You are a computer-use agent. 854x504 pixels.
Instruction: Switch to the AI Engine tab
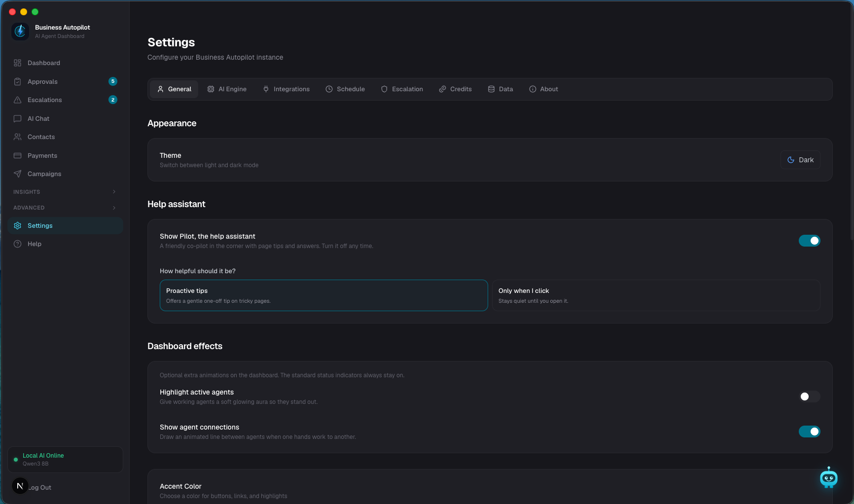tap(227, 89)
